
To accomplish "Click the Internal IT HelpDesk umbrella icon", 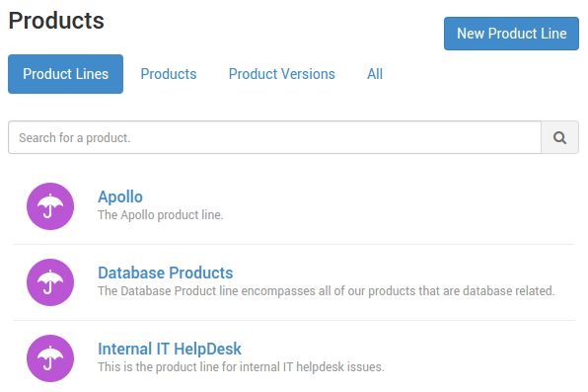I will coord(50,358).
